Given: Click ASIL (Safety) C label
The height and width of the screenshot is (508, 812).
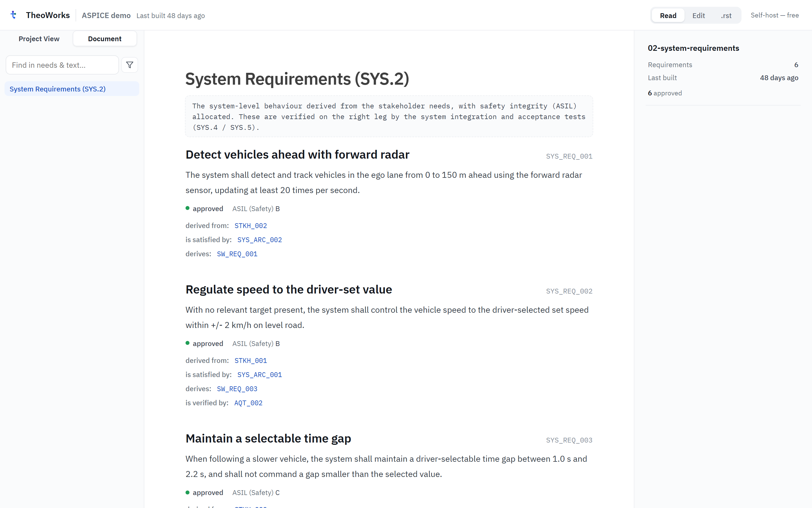Looking at the screenshot, I should tap(256, 492).
